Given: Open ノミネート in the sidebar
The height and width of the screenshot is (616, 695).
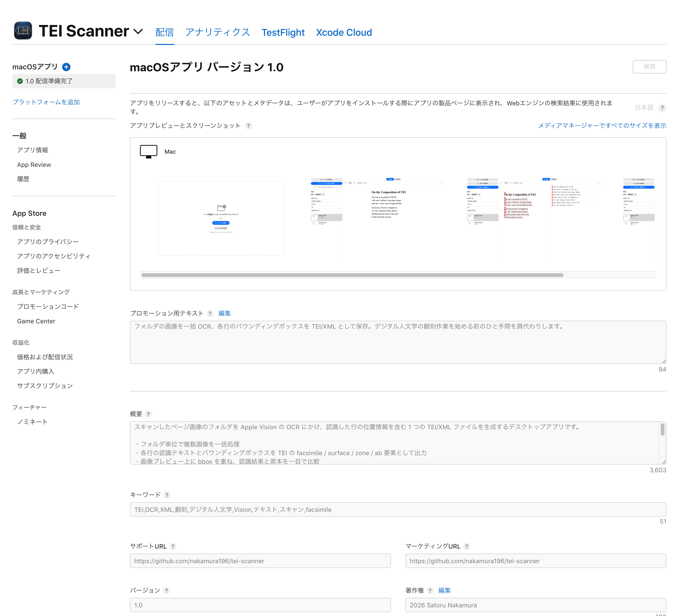Looking at the screenshot, I should tap(32, 422).
